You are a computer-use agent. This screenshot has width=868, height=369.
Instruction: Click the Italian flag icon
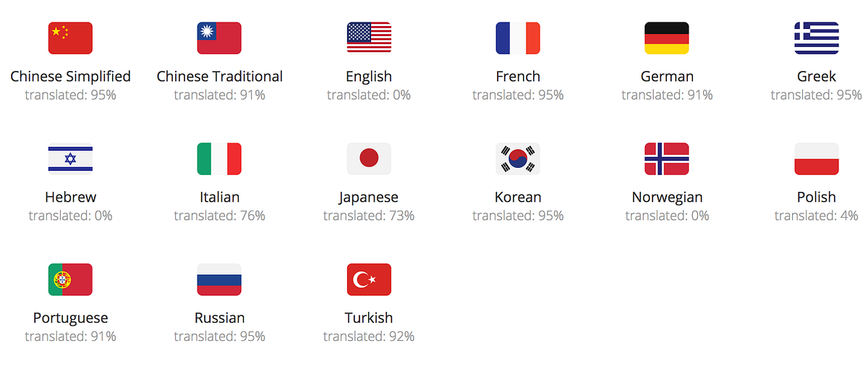coord(219,159)
